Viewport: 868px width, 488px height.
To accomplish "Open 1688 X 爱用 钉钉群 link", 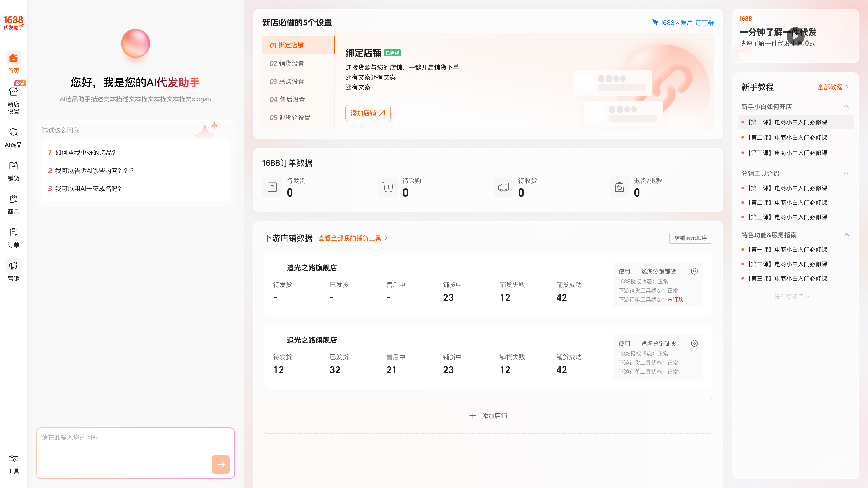I will [x=683, y=23].
